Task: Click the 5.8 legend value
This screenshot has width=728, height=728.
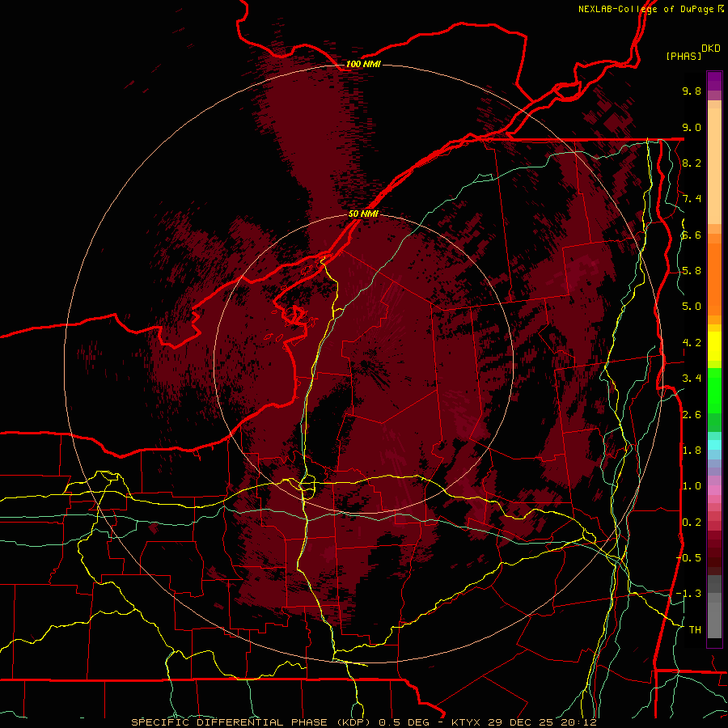Action: (692, 271)
